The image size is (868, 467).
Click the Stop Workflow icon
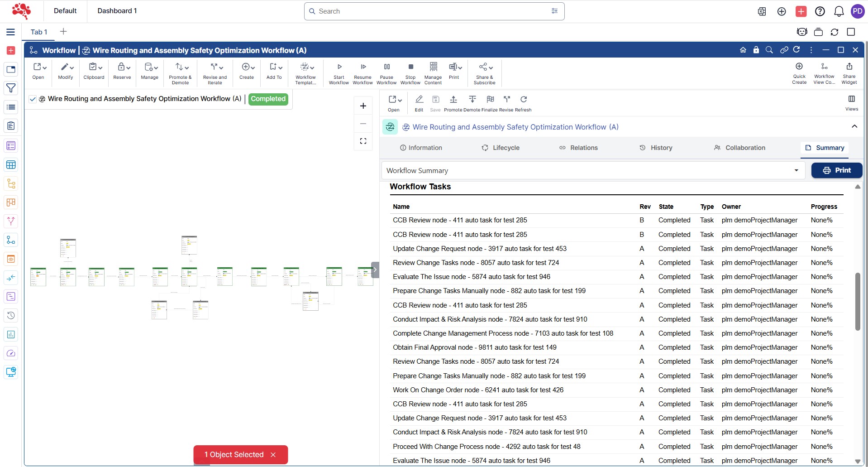410,67
